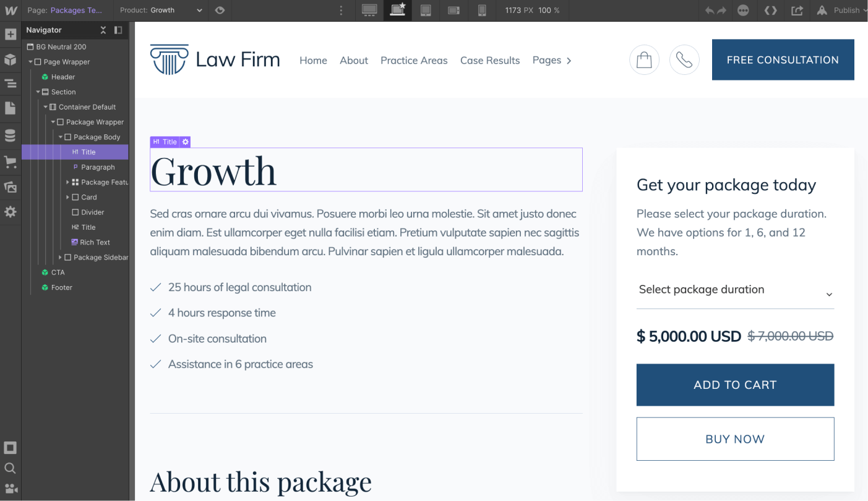Viewport: 868px width, 501px height.
Task: Toggle preview mode with the eye icon
Action: 220,10
